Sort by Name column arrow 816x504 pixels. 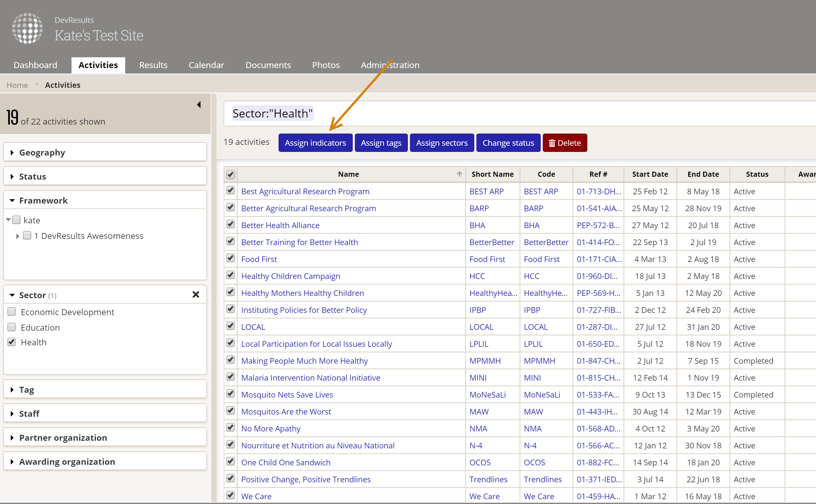tap(459, 174)
